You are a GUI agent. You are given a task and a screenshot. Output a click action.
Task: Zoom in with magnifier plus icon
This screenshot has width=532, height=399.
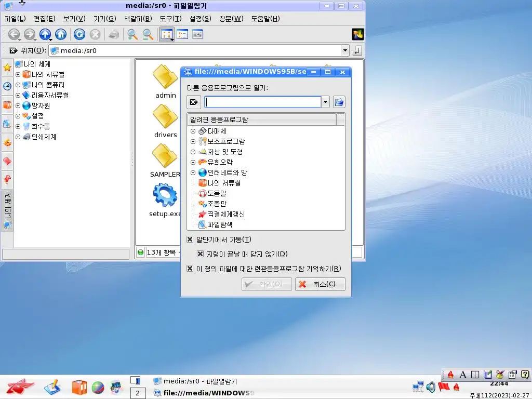(132, 34)
